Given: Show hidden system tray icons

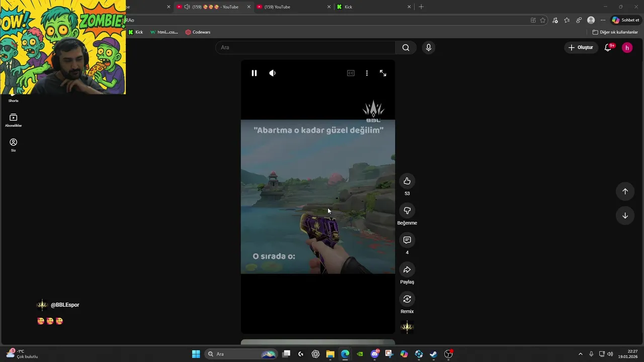Looking at the screenshot, I should pos(580,354).
